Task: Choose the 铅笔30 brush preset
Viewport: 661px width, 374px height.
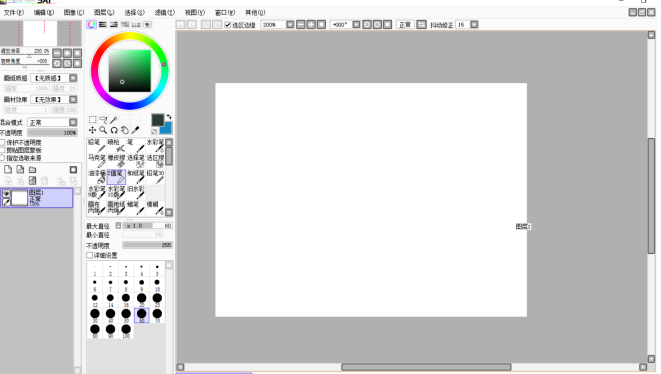Action: 155,177
